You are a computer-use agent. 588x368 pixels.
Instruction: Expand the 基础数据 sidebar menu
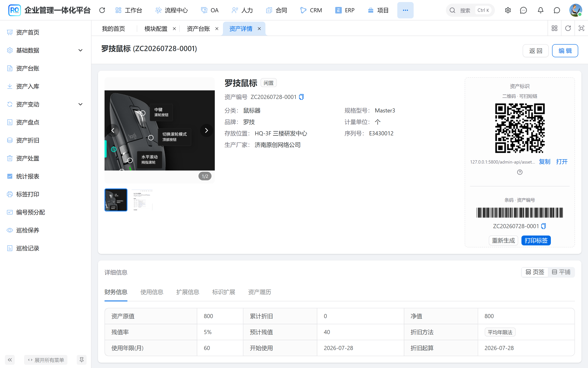click(x=46, y=50)
